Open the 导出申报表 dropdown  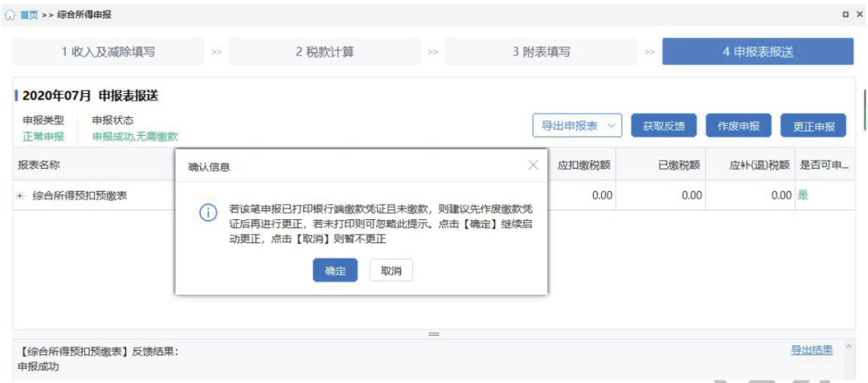pos(577,126)
